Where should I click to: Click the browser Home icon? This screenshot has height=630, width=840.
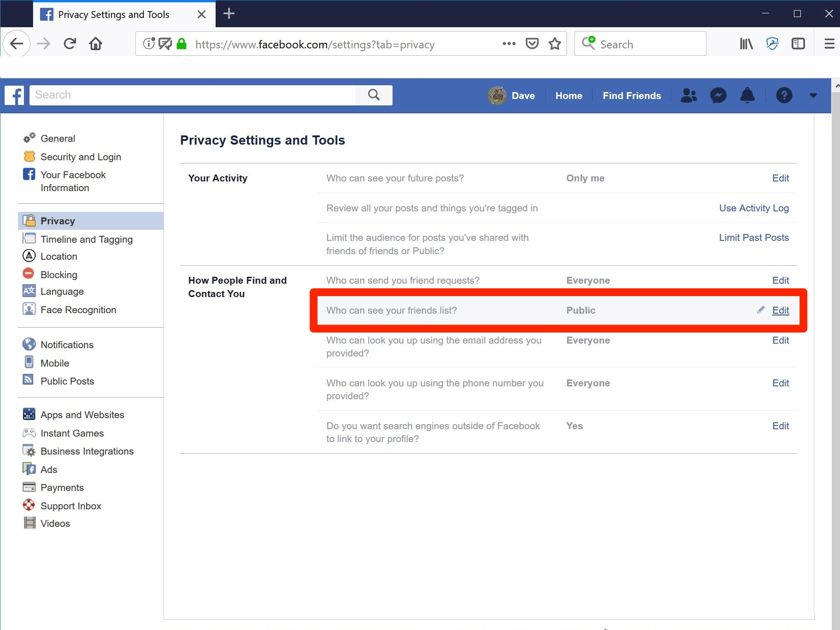click(x=95, y=44)
